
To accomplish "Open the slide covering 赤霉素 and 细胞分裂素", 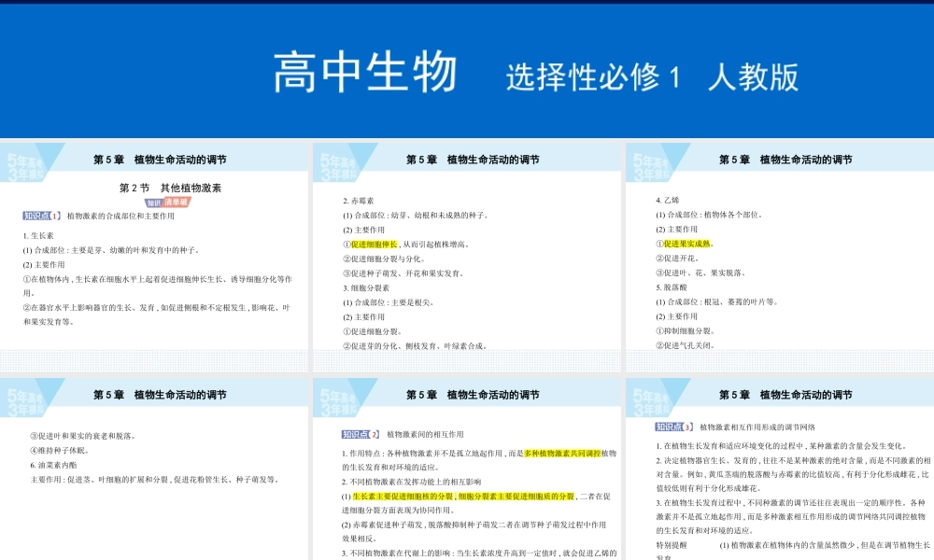I will click(467, 257).
